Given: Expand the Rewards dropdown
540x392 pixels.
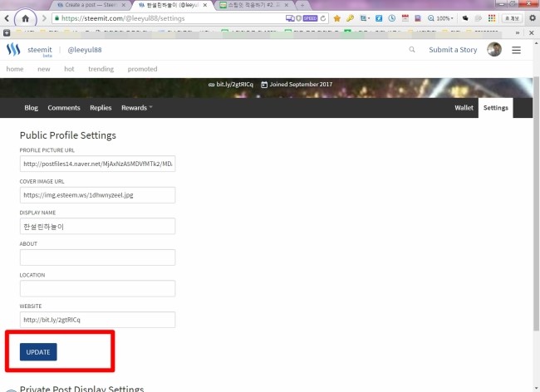Looking at the screenshot, I should tap(137, 108).
